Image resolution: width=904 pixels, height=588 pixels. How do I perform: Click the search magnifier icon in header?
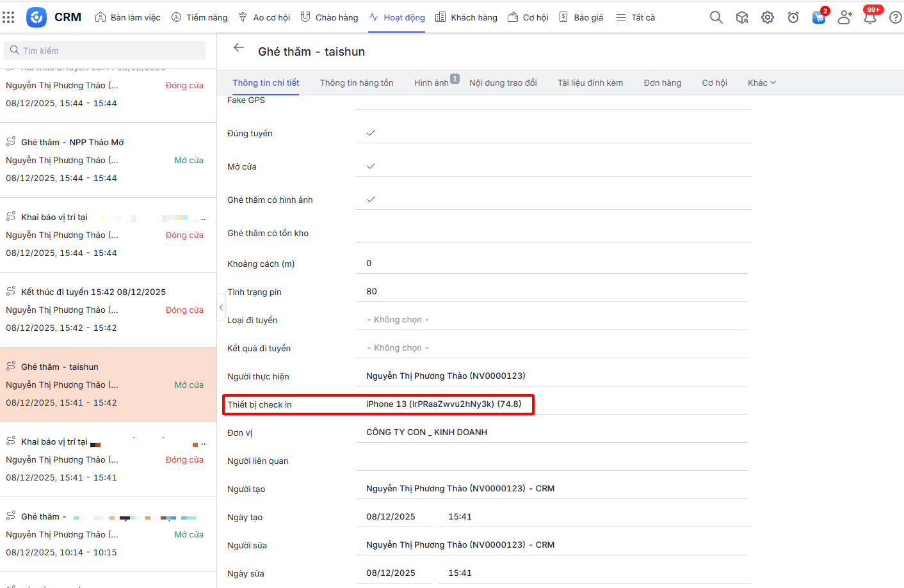[716, 17]
